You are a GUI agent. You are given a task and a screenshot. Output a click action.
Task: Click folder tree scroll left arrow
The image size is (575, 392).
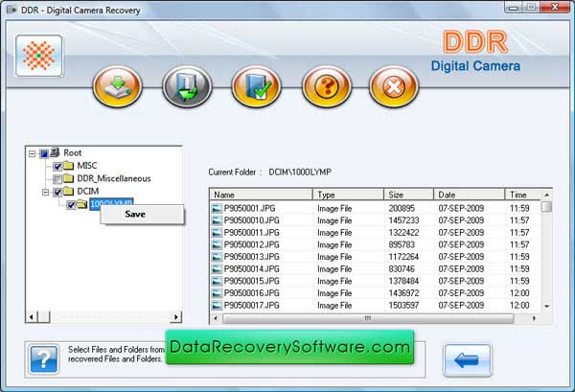[32, 317]
